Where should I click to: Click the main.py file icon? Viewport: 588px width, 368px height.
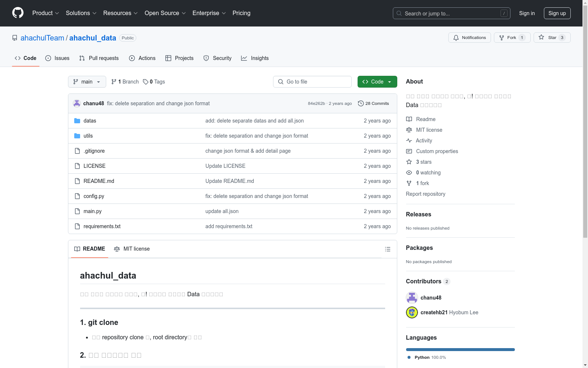pos(77,211)
